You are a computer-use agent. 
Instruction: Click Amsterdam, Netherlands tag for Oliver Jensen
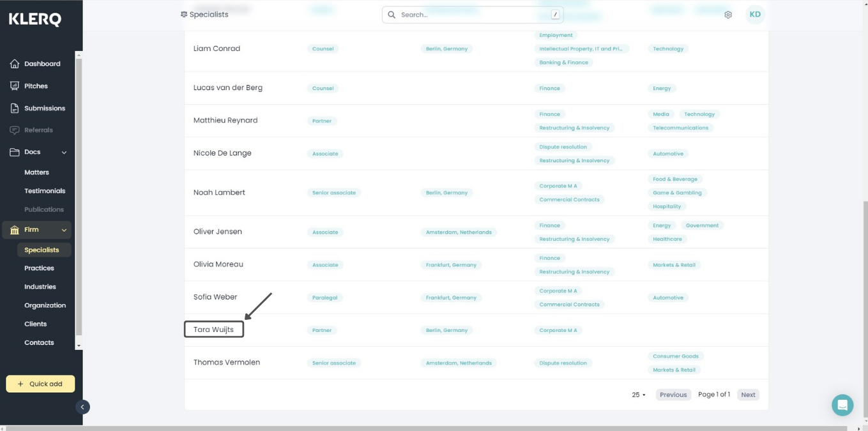459,232
